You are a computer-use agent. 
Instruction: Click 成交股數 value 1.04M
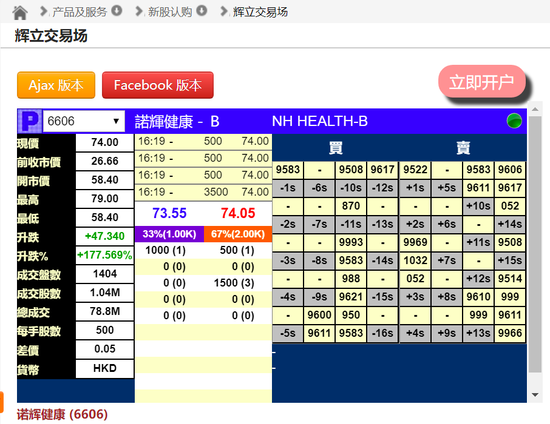coord(105,292)
